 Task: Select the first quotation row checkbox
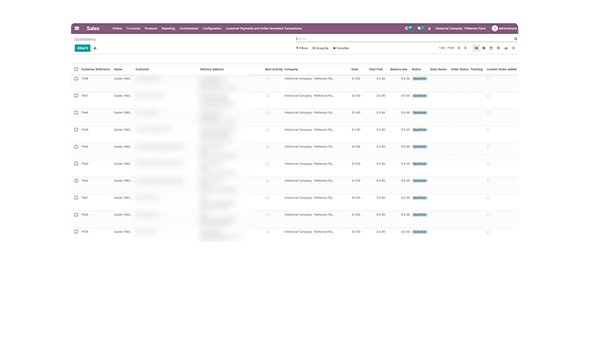pos(76,79)
